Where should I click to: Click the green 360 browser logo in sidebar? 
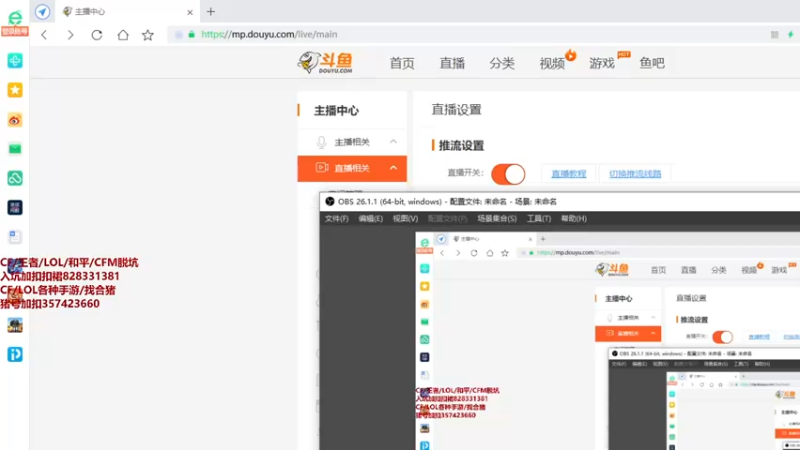(x=15, y=18)
